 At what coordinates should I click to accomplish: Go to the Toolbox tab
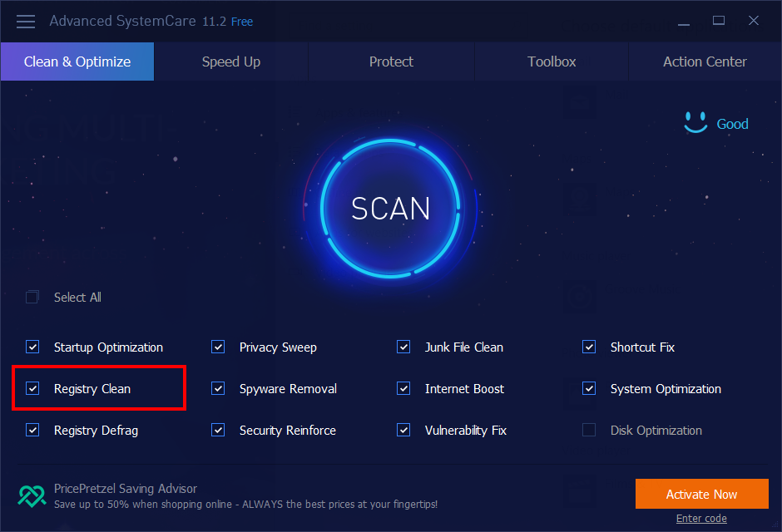pos(552,62)
